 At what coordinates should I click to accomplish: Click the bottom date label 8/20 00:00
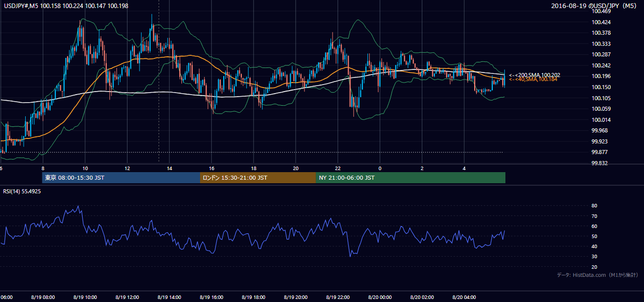point(379,297)
